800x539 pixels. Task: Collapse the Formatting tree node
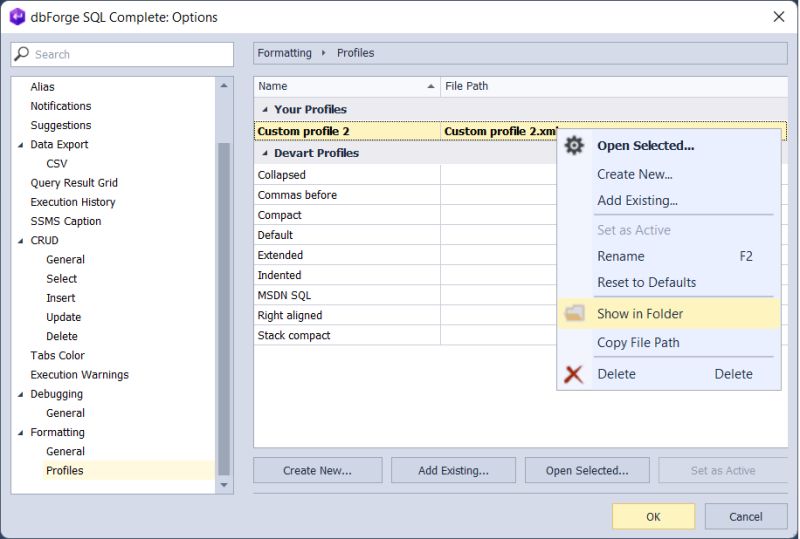pyautogui.click(x=20, y=433)
